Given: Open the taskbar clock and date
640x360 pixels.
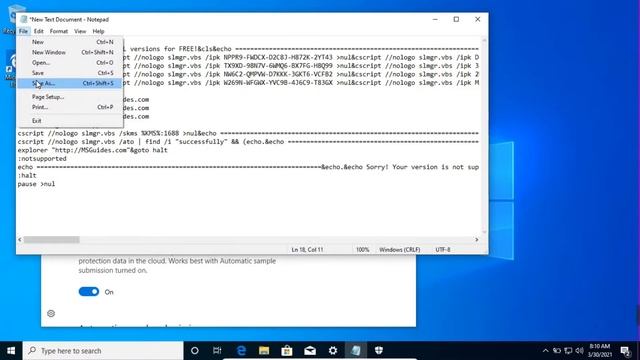Looking at the screenshot, I should pyautogui.click(x=600, y=351).
